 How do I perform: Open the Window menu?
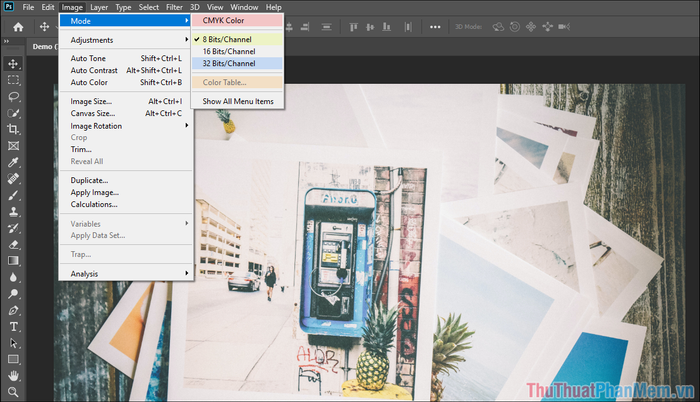click(x=244, y=7)
